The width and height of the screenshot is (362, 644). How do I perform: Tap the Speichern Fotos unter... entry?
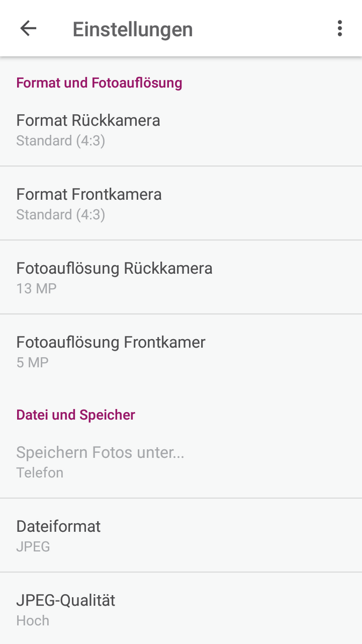pos(181,462)
